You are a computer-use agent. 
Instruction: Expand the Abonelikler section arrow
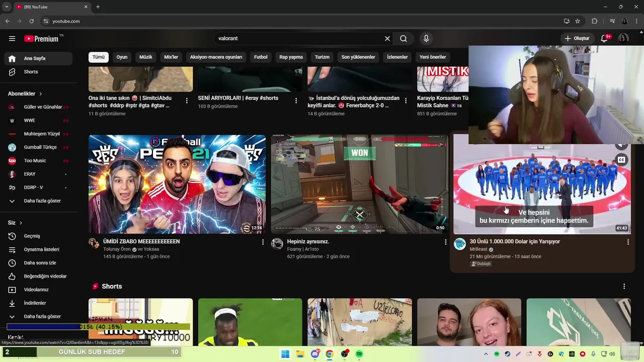pos(40,94)
